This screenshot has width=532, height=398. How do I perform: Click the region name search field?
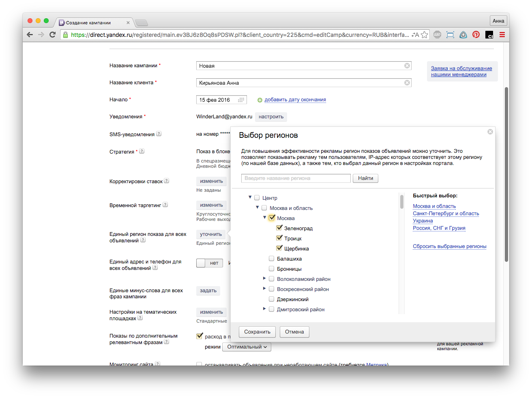tap(296, 178)
